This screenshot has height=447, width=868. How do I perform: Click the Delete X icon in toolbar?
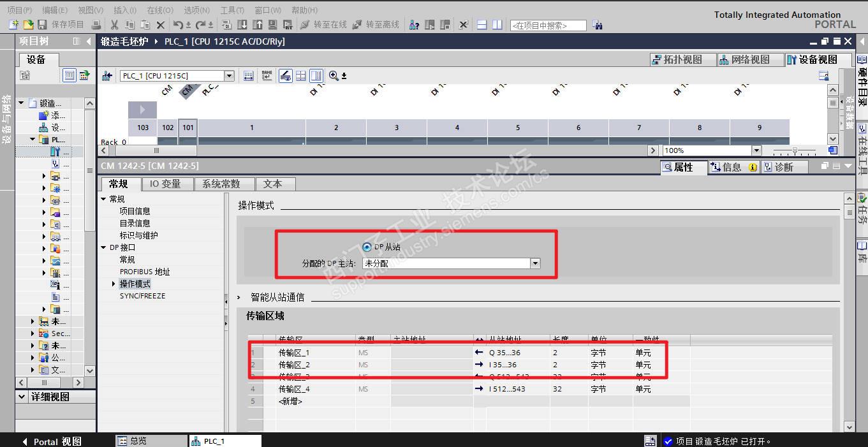click(x=161, y=25)
